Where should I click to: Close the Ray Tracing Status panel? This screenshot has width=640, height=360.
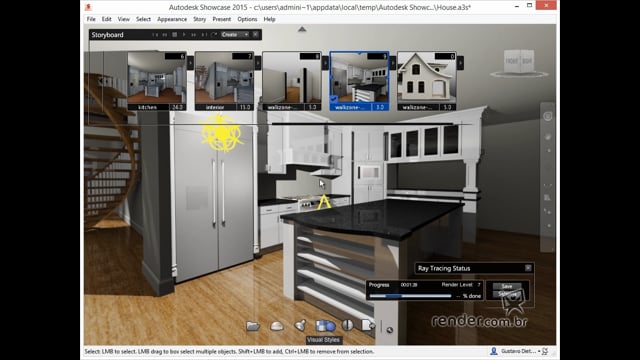point(528,268)
